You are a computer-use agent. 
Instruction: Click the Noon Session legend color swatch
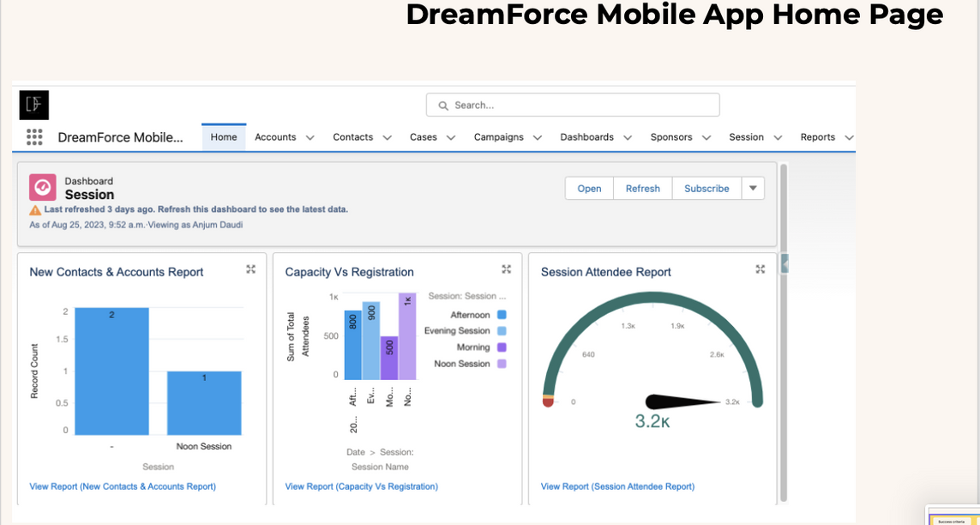click(502, 364)
